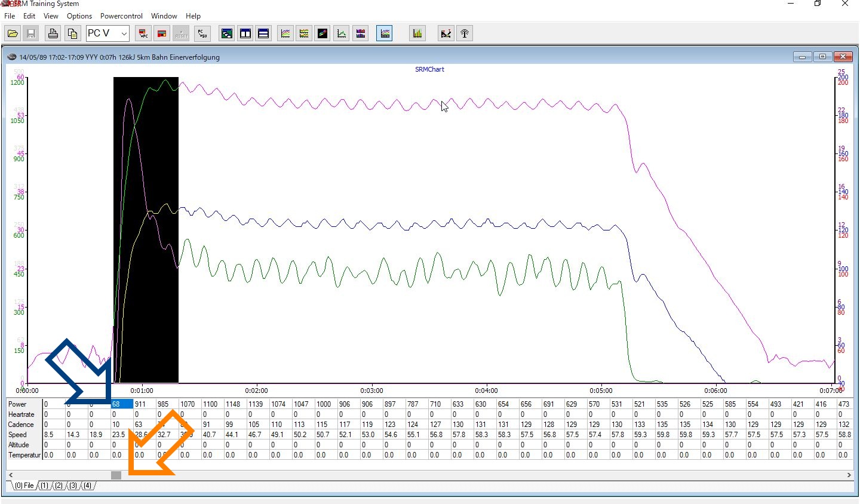Viewport: 860px width, 504px height.
Task: Click the horizontal scrollbar thumb
Action: [116, 475]
